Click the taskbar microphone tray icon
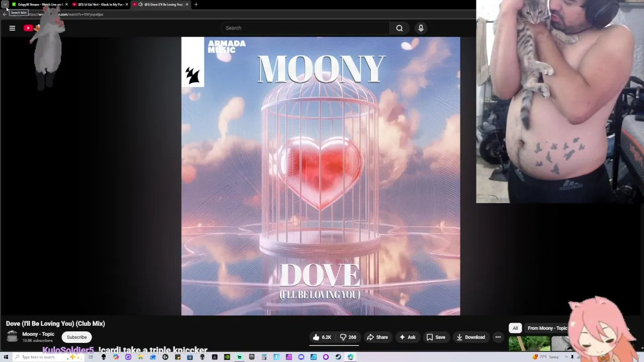Viewport: 644px width, 362px height. pos(572,357)
